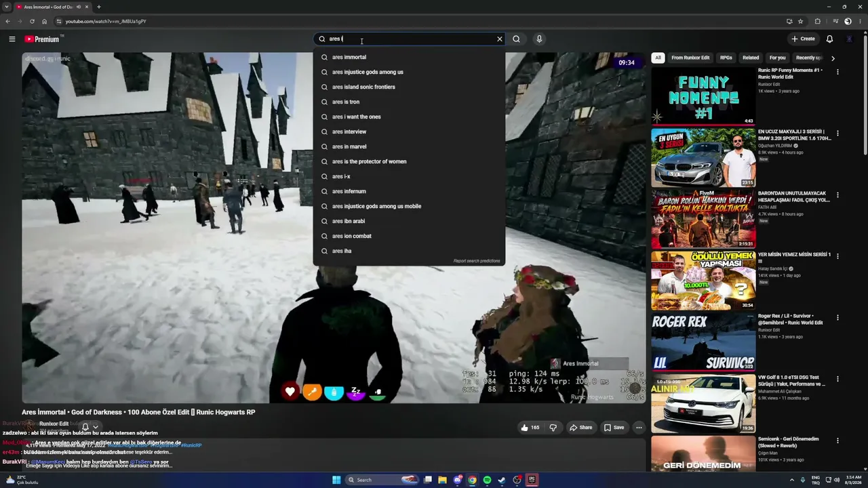Open options for 'Roger Rex / Lil' video
This screenshot has width=868, height=488.
(837, 318)
